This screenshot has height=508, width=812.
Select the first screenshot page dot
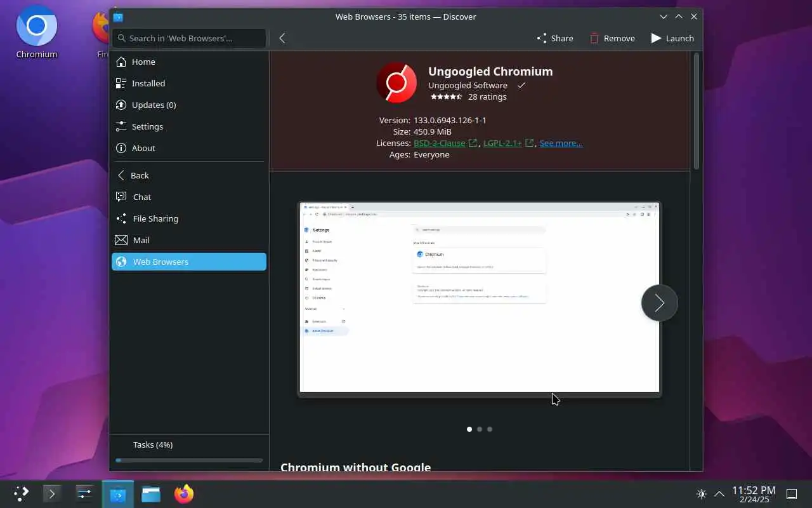click(x=469, y=429)
